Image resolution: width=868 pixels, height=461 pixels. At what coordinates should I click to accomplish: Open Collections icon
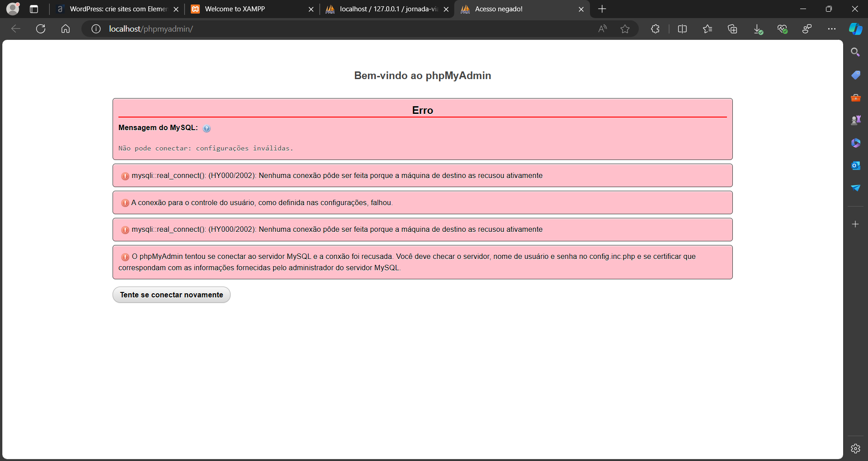point(732,29)
